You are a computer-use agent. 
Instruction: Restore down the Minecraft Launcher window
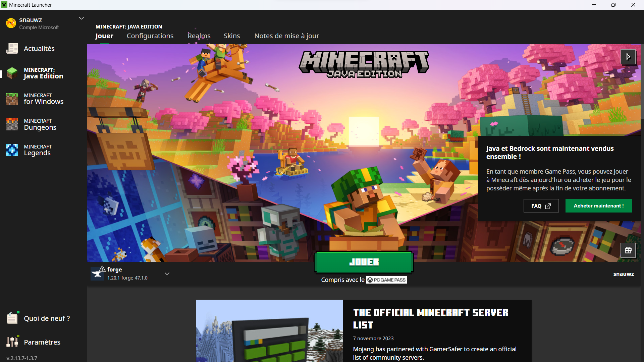coord(613,5)
